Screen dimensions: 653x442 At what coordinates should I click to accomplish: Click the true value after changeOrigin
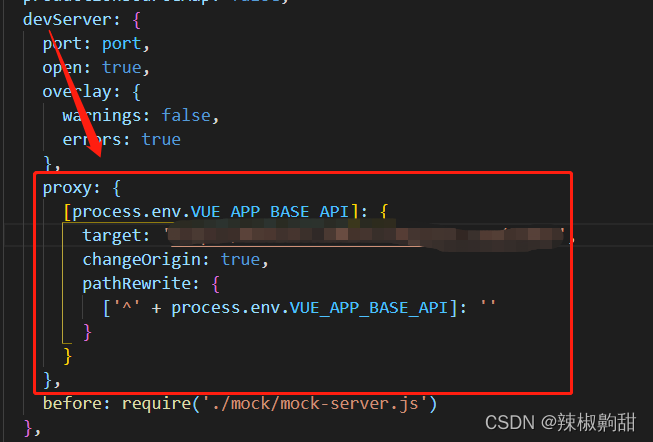coord(240,260)
